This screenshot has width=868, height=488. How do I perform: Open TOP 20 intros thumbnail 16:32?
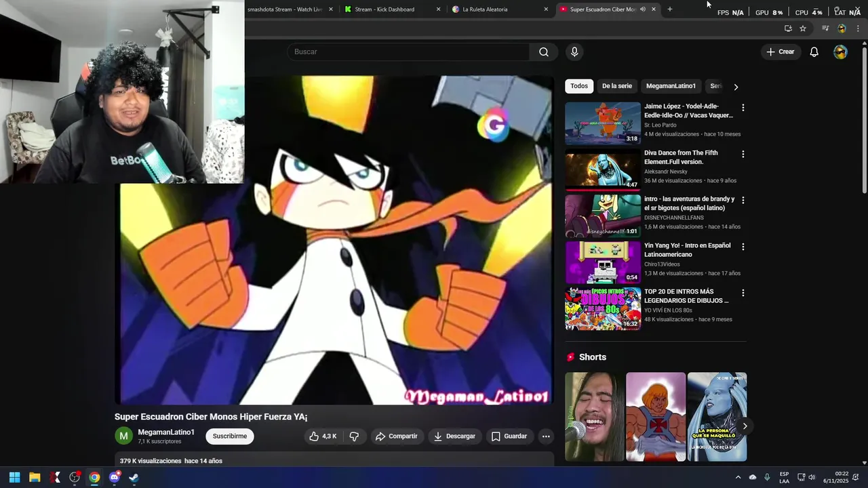[x=603, y=308]
